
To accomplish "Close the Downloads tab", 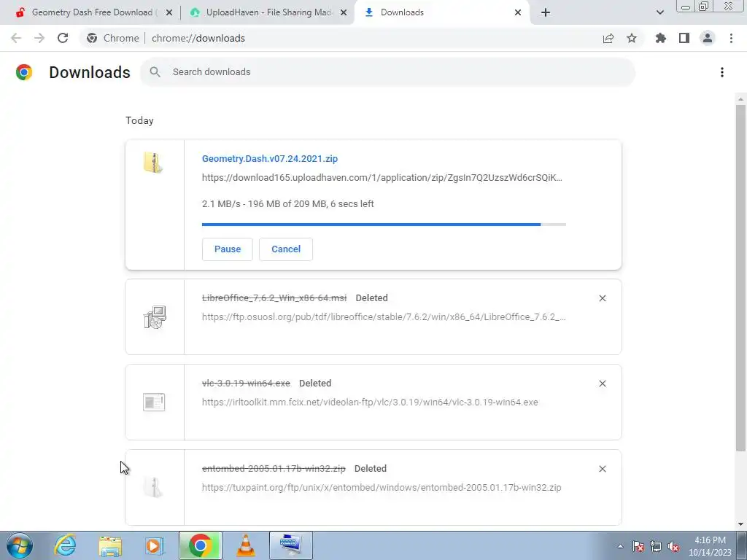I will [518, 12].
